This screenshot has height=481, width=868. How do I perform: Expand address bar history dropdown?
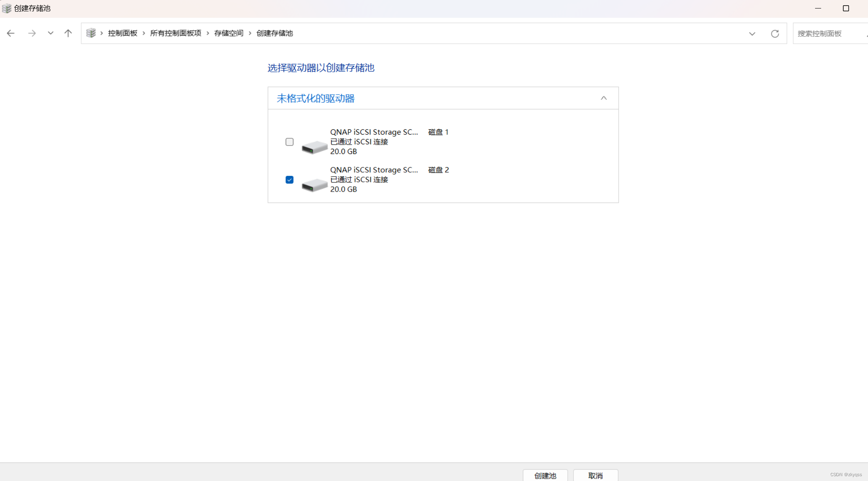[x=752, y=34]
